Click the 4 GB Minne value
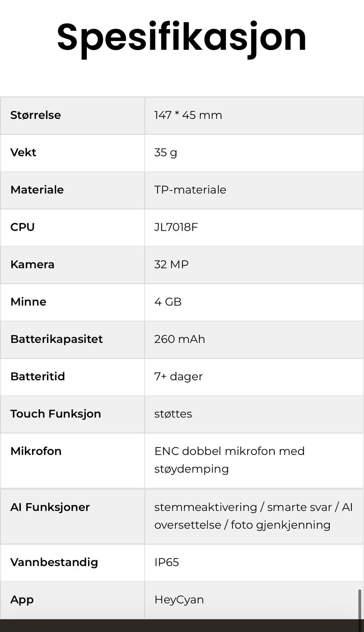Image resolution: width=364 pixels, height=632 pixels. [x=168, y=302]
